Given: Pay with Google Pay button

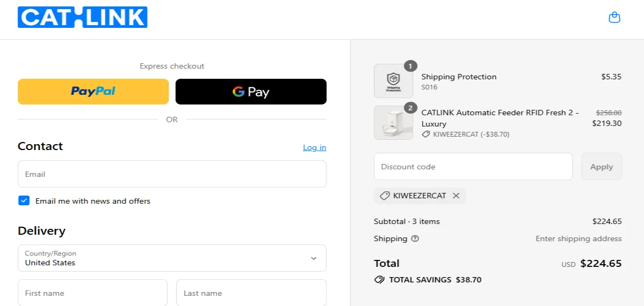Looking at the screenshot, I should tap(251, 92).
